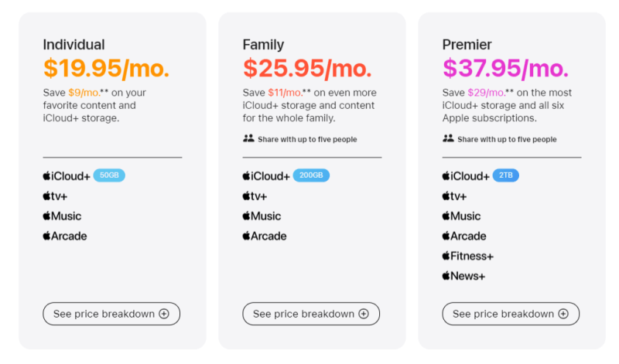
Task: Click the Apple Music logo in Premier plan
Action: (461, 216)
